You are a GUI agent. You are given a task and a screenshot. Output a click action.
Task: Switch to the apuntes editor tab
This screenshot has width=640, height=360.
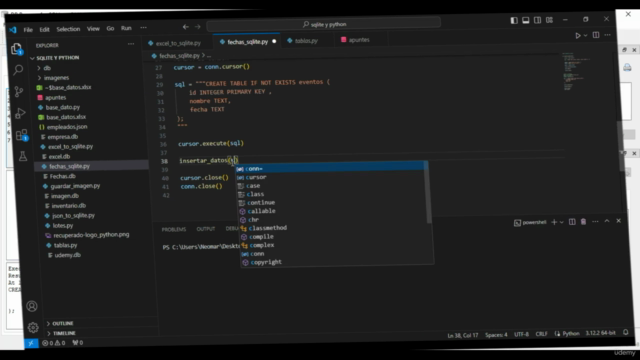[x=359, y=40]
